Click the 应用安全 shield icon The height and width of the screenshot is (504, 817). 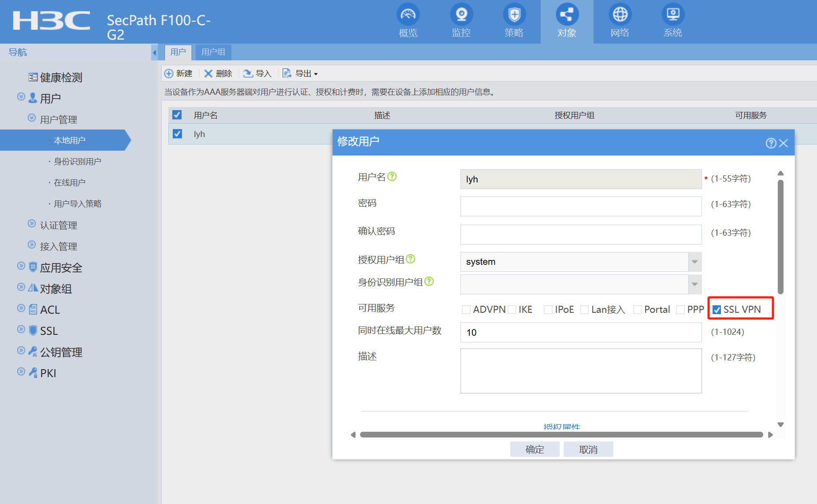point(33,267)
